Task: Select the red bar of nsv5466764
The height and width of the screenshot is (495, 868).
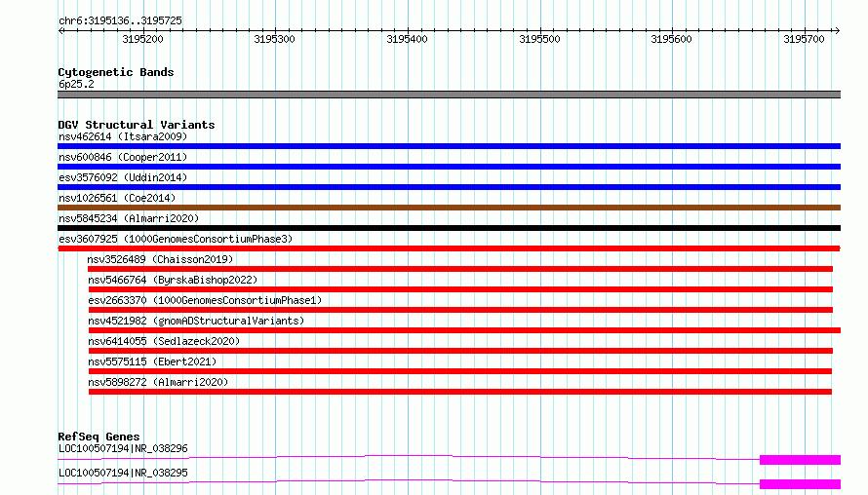Action: click(460, 289)
